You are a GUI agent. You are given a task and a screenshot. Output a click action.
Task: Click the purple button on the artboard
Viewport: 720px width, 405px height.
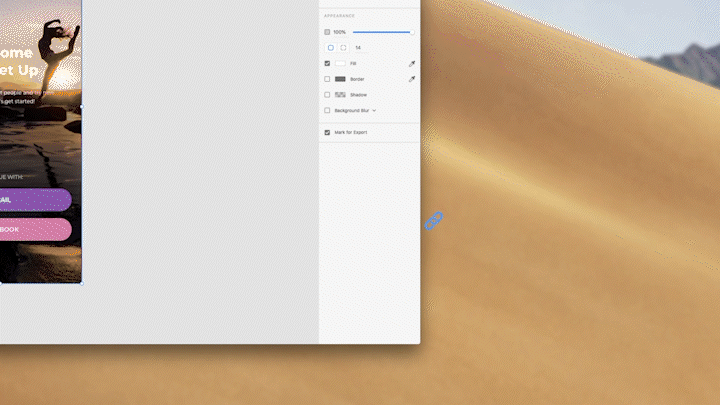[36, 200]
